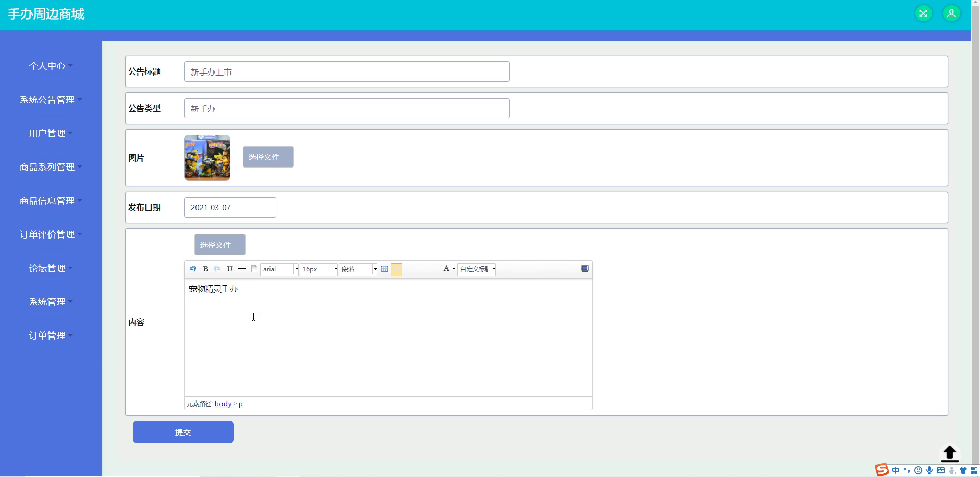Expand the 用户管理 sidebar menu

[51, 133]
